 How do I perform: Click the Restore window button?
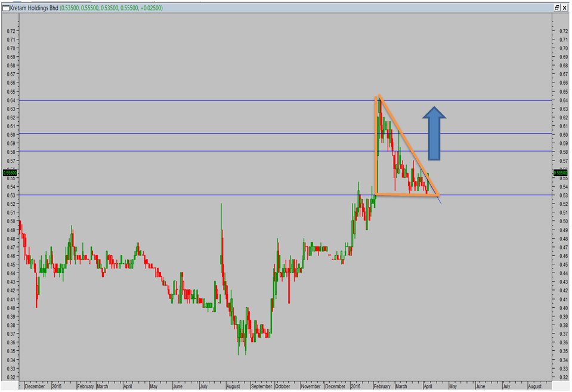pyautogui.click(x=556, y=8)
